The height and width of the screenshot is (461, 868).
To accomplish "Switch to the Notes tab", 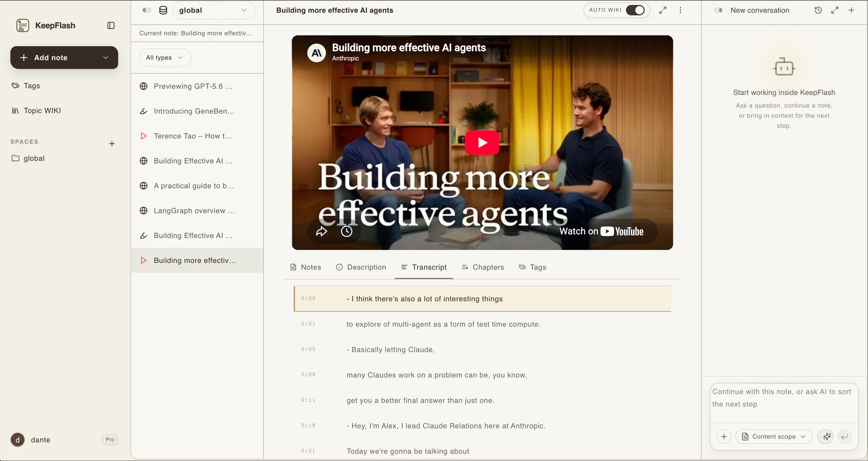I will (x=306, y=267).
